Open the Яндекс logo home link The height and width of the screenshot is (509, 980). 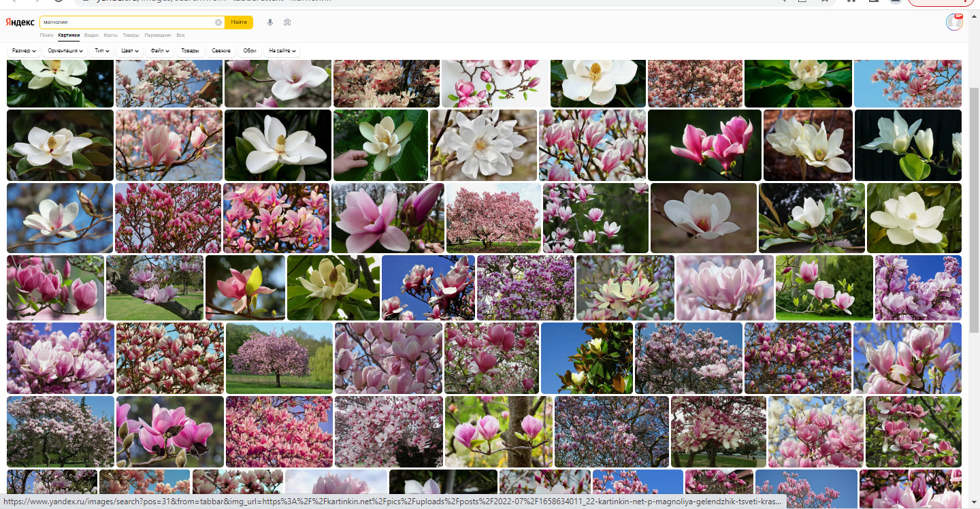[x=20, y=22]
